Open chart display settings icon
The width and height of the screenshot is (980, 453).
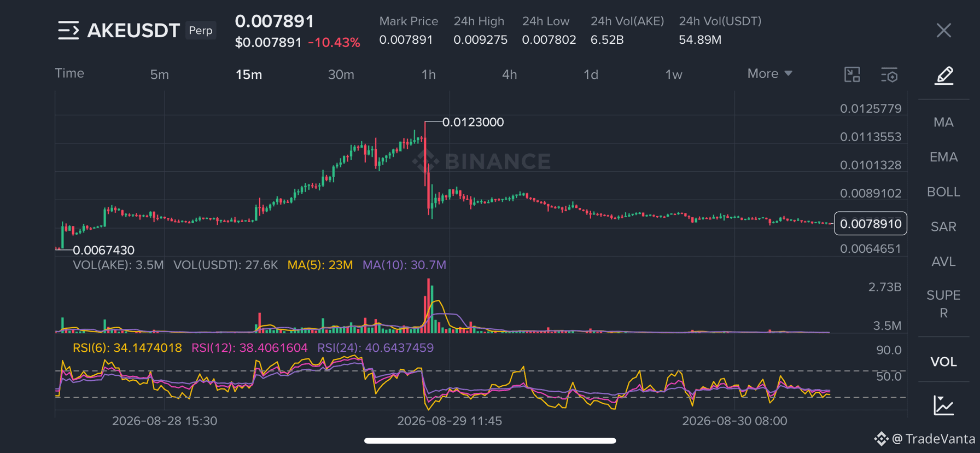[x=889, y=75]
